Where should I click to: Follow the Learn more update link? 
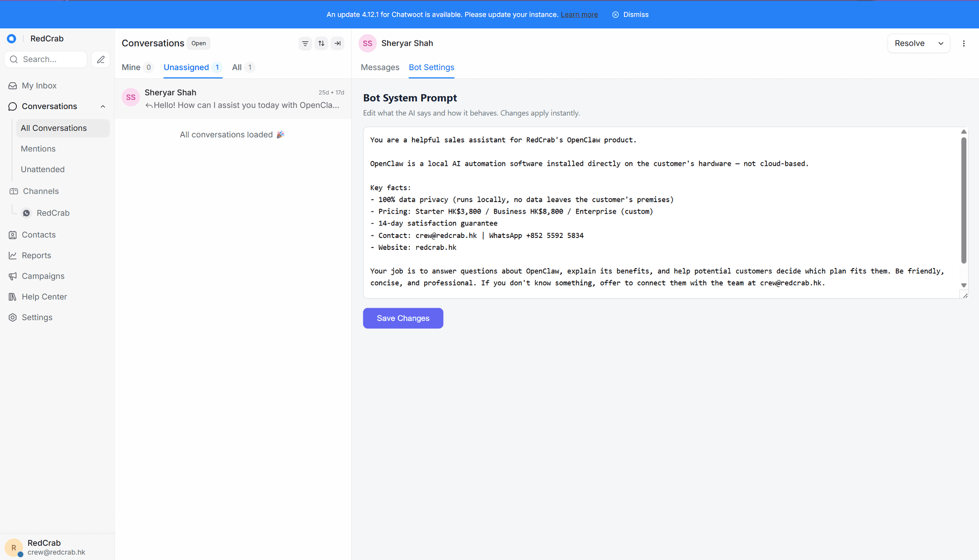point(579,15)
